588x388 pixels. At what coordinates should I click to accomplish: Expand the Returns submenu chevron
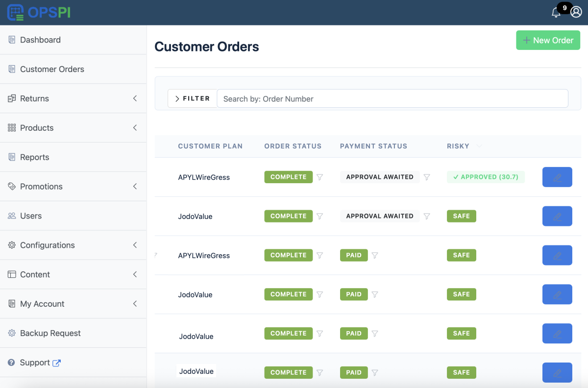[135, 98]
